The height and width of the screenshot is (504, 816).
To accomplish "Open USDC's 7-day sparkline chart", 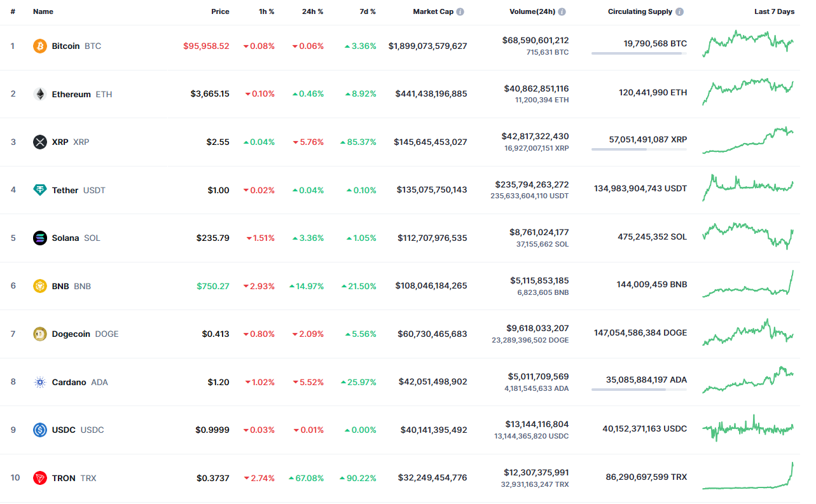I will 748,428.
